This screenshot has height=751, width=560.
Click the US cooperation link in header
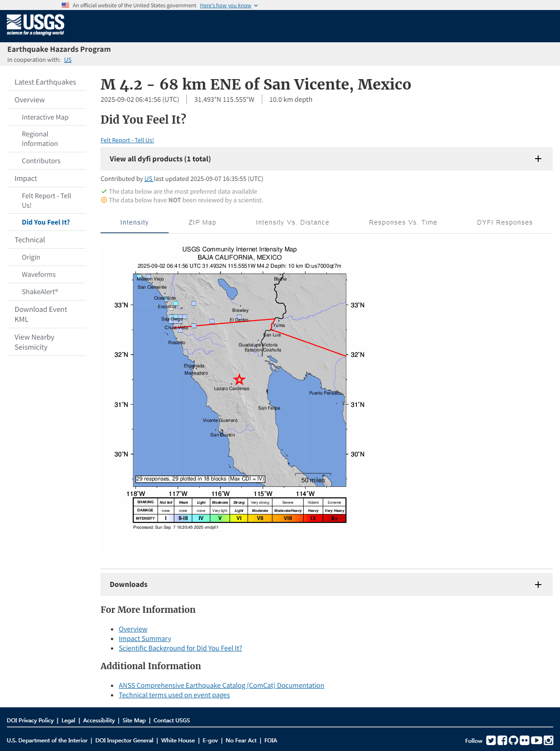pos(68,60)
